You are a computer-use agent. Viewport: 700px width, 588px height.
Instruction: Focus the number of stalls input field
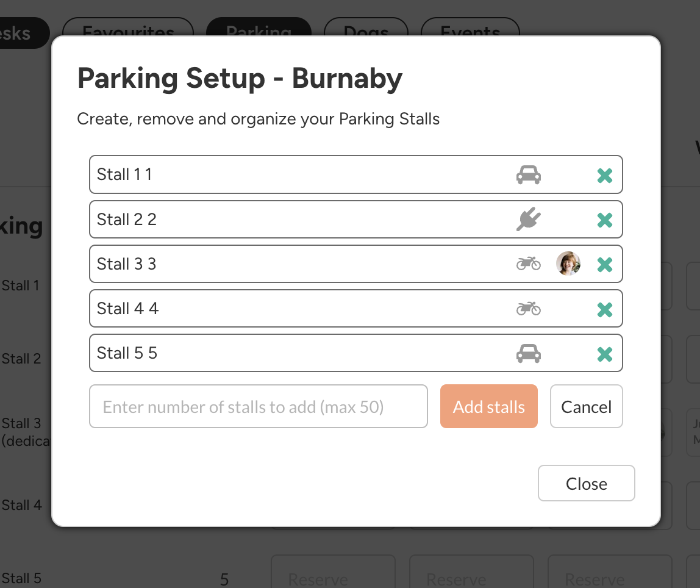[x=258, y=407]
